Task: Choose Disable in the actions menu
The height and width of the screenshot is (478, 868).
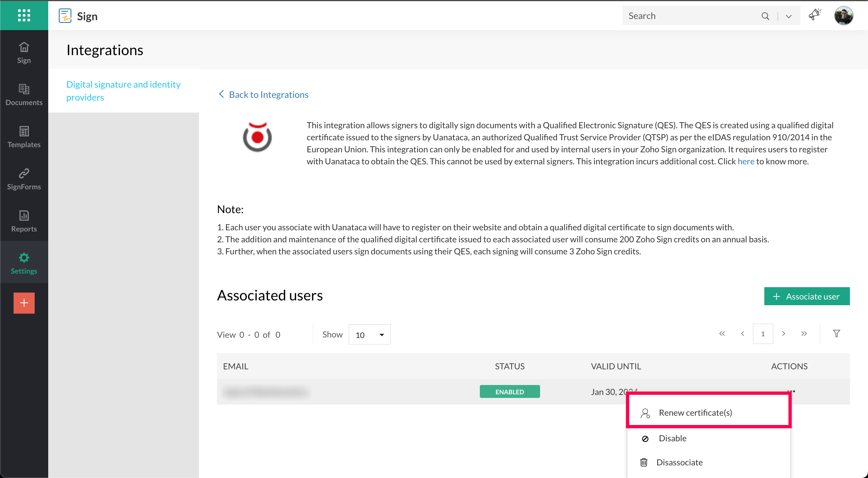Action: pyautogui.click(x=673, y=438)
